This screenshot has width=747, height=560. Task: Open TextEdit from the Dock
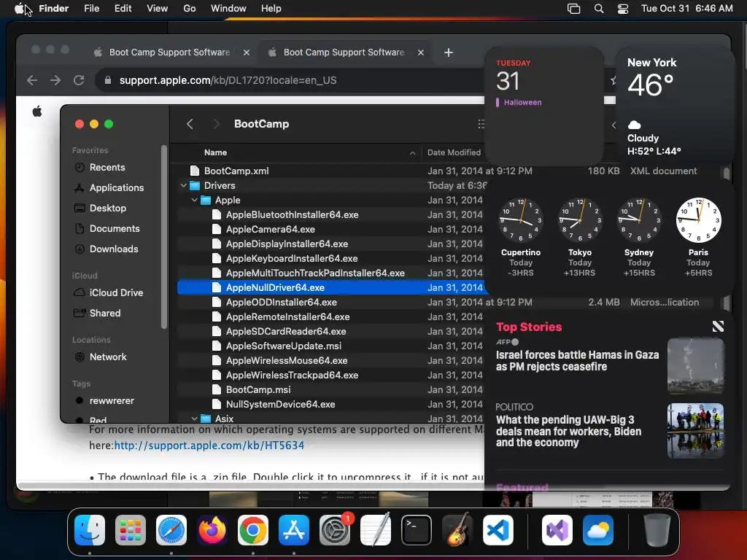coord(376,530)
